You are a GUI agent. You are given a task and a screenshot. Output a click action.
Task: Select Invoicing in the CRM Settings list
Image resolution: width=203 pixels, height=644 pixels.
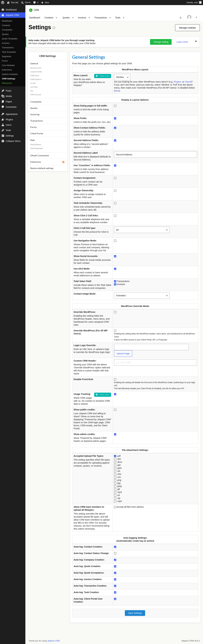[47, 114]
